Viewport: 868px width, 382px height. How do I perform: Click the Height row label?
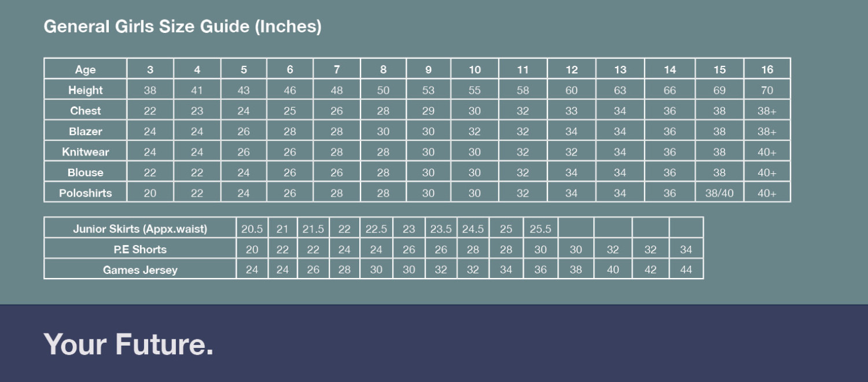pyautogui.click(x=86, y=90)
